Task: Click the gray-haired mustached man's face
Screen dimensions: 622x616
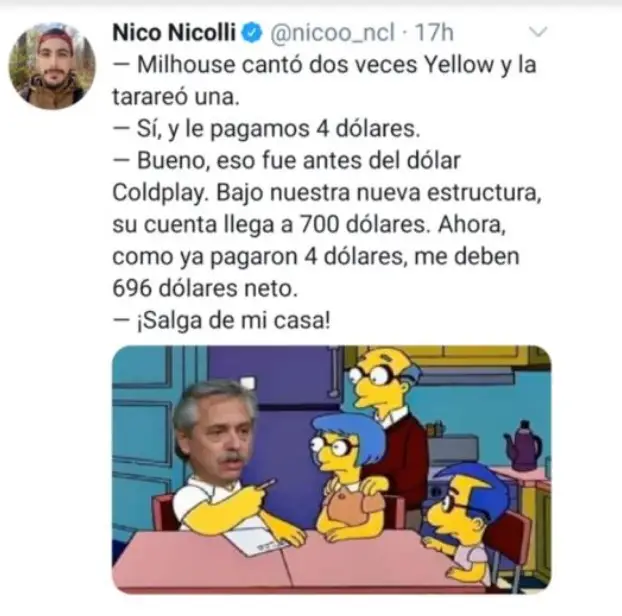Action: tap(216, 432)
